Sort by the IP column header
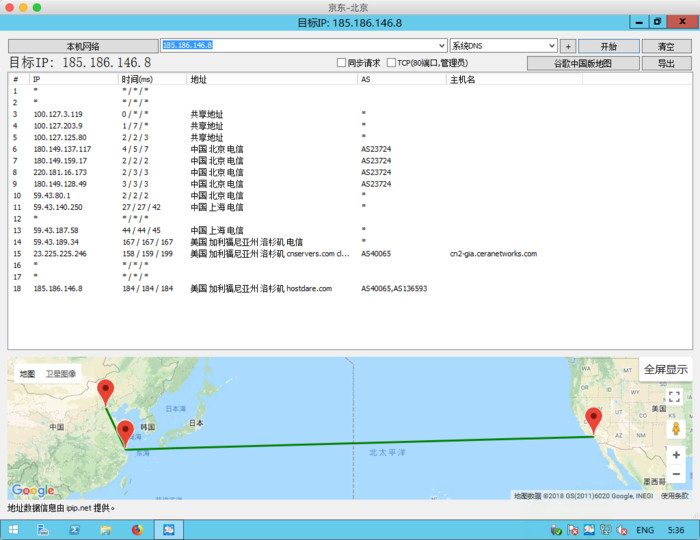Screen dimensions: 700x540 click(x=74, y=79)
